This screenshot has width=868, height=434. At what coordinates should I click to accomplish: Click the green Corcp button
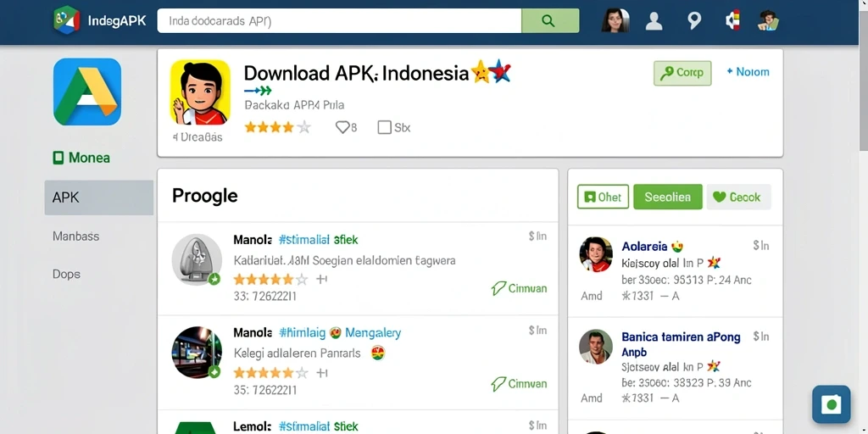(682, 73)
